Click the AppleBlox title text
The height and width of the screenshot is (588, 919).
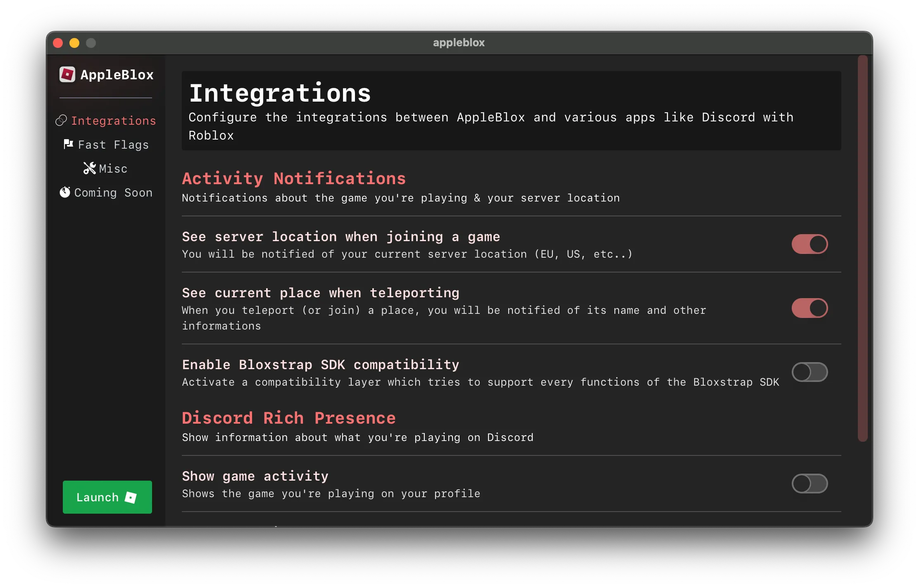(x=117, y=75)
